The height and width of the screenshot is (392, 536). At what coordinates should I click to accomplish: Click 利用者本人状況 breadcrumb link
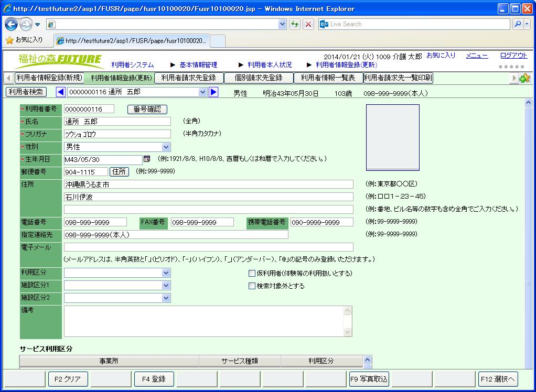tap(270, 65)
